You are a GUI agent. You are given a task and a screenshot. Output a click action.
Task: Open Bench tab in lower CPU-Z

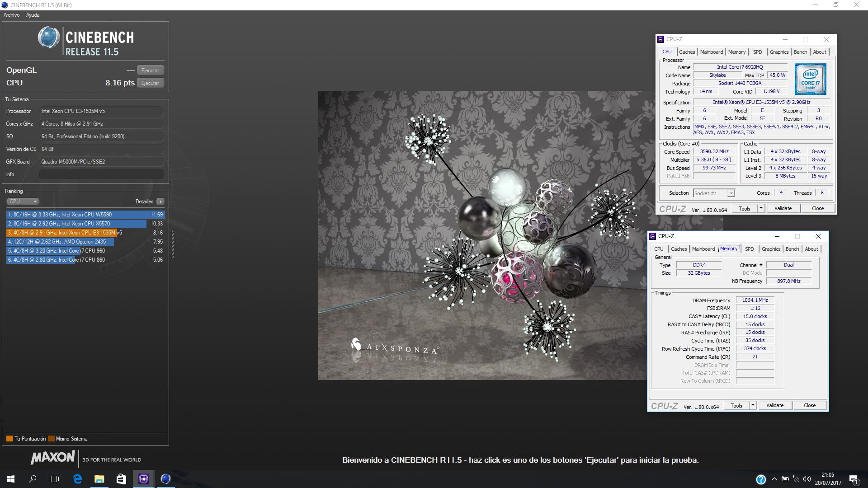pyautogui.click(x=793, y=249)
